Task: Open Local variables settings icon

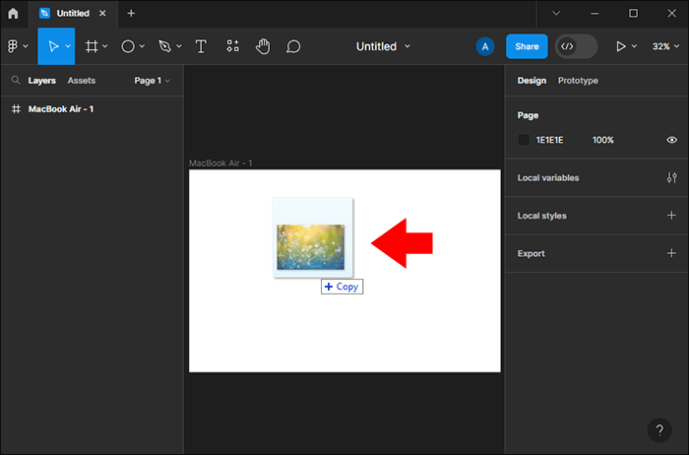Action: click(x=671, y=178)
